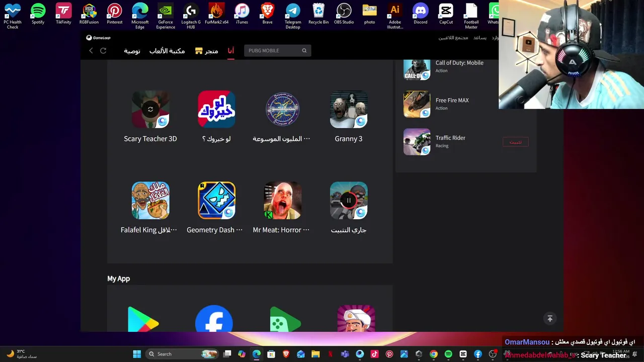This screenshot has height=362, width=644.
Task: Click the search magnifier icon in GameLoop
Action: pyautogui.click(x=304, y=51)
